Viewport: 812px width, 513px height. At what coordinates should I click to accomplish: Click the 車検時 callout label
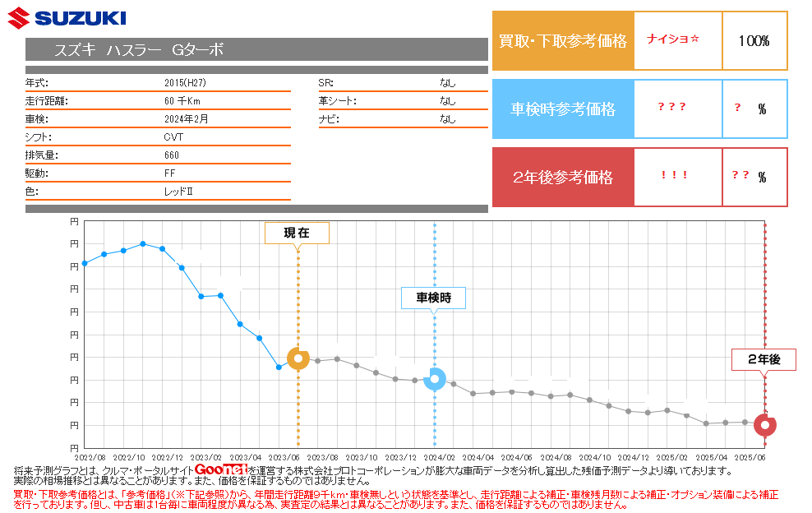433,298
